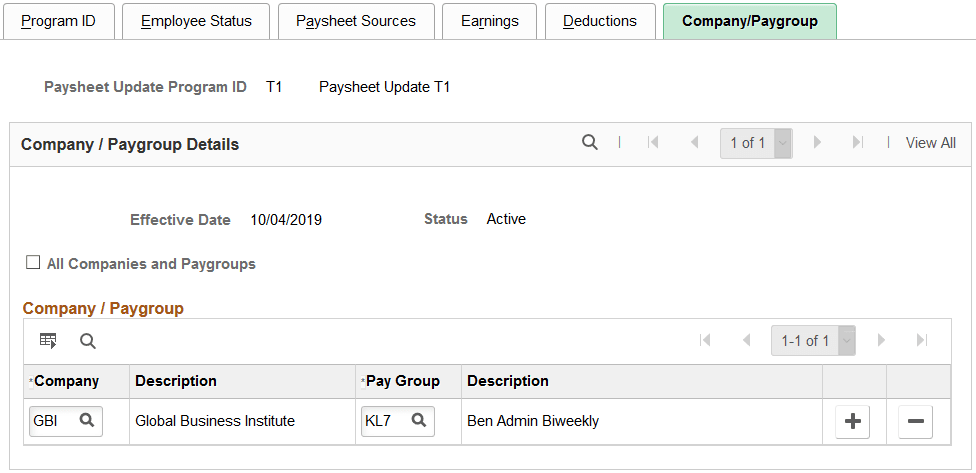The height and width of the screenshot is (473, 976).
Task: Click the Deductions tab
Action: (x=600, y=21)
